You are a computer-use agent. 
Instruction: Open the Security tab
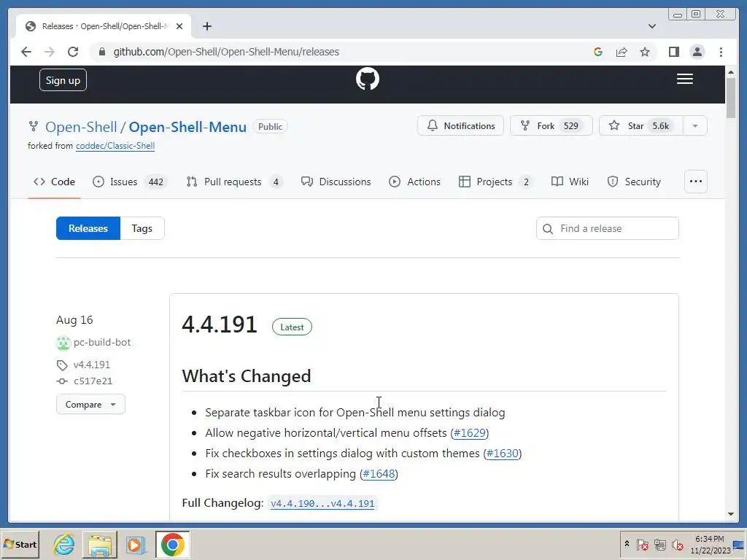[634, 182]
